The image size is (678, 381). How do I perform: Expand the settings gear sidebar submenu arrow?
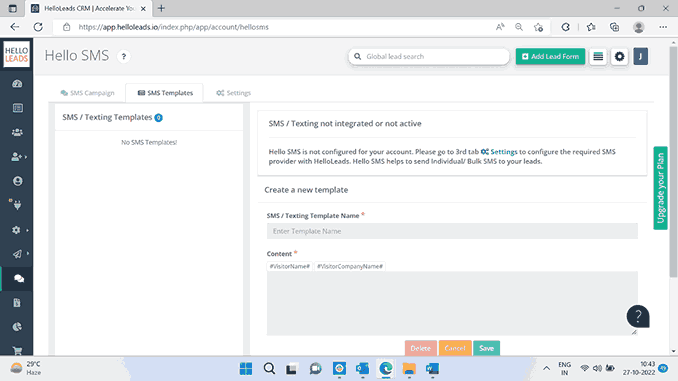point(27,231)
